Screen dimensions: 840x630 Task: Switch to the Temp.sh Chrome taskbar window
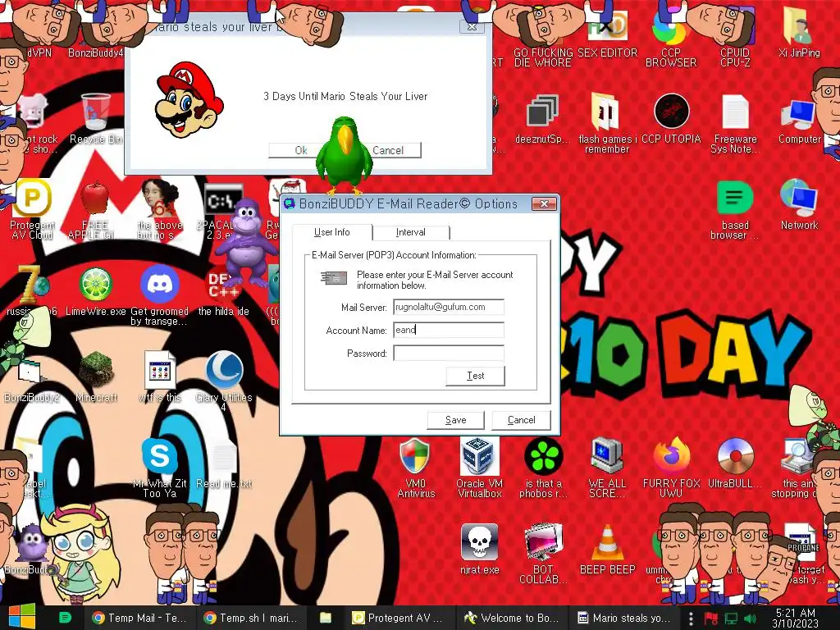pyautogui.click(x=252, y=618)
